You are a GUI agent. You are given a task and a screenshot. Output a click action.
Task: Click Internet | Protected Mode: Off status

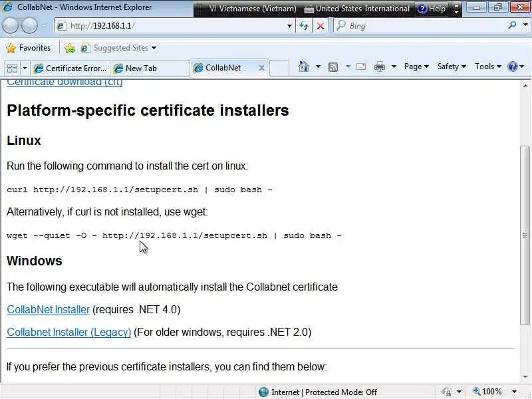coord(324,392)
